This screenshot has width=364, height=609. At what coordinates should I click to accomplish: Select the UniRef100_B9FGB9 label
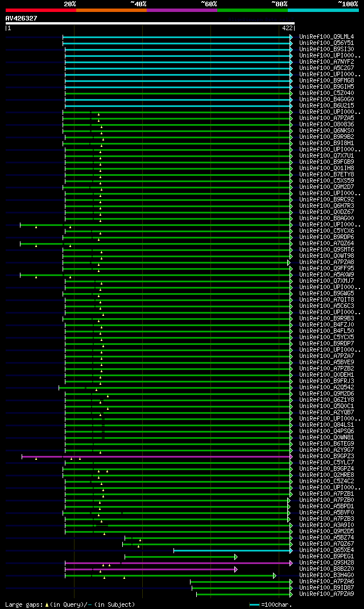pos(326,162)
